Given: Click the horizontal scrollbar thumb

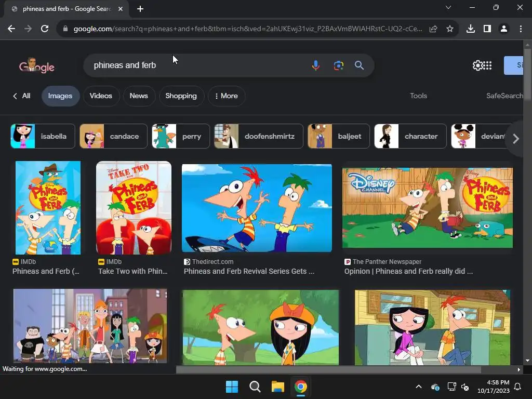Looking at the screenshot, I should [x=328, y=369].
